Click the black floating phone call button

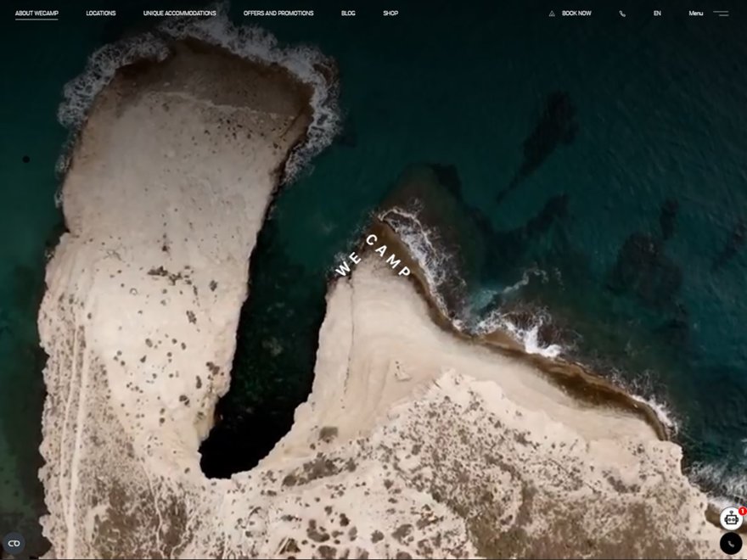pyautogui.click(x=731, y=543)
